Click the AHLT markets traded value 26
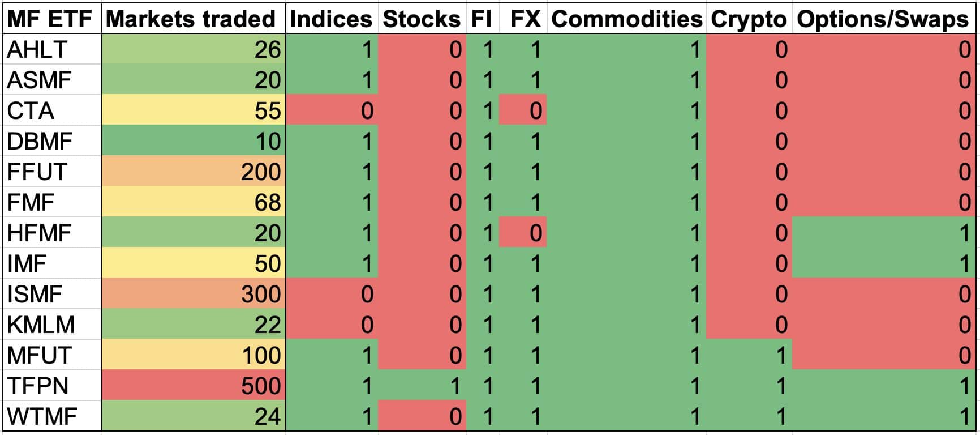The width and height of the screenshot is (980, 435). click(x=193, y=49)
